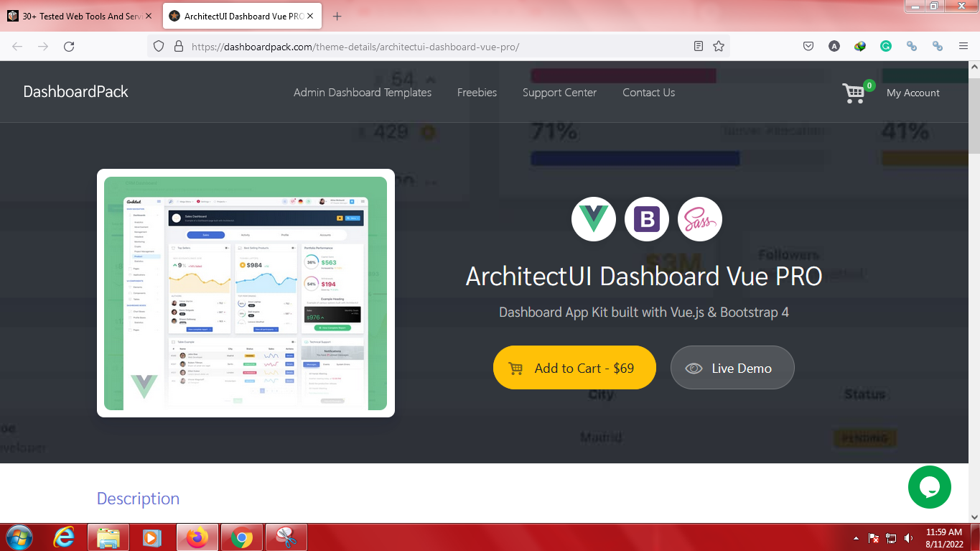Open Windows Media Player from the taskbar
The image size is (980, 551).
point(151,537)
